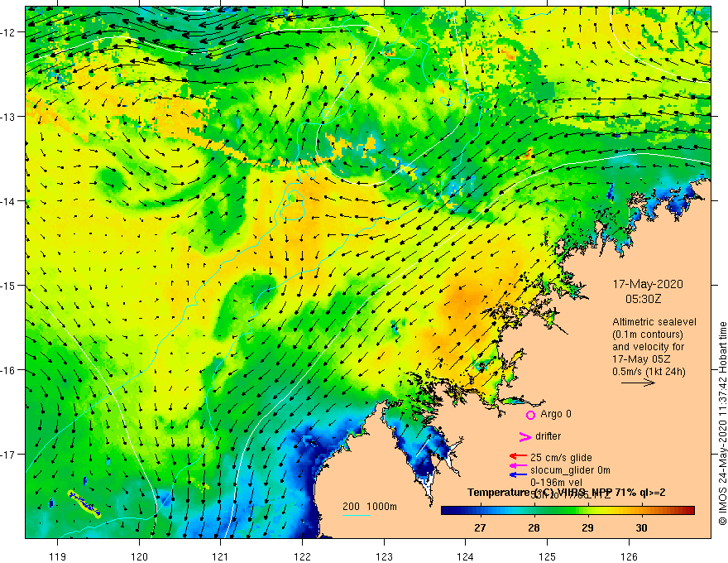Click the IMOS copyright timestamp text
This screenshot has height=563, width=728.
(x=722, y=423)
